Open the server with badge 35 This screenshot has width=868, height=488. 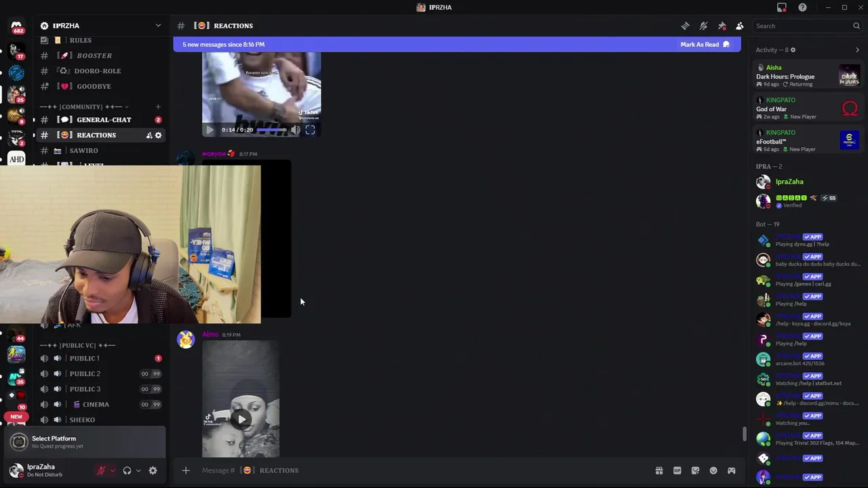pos(16,375)
